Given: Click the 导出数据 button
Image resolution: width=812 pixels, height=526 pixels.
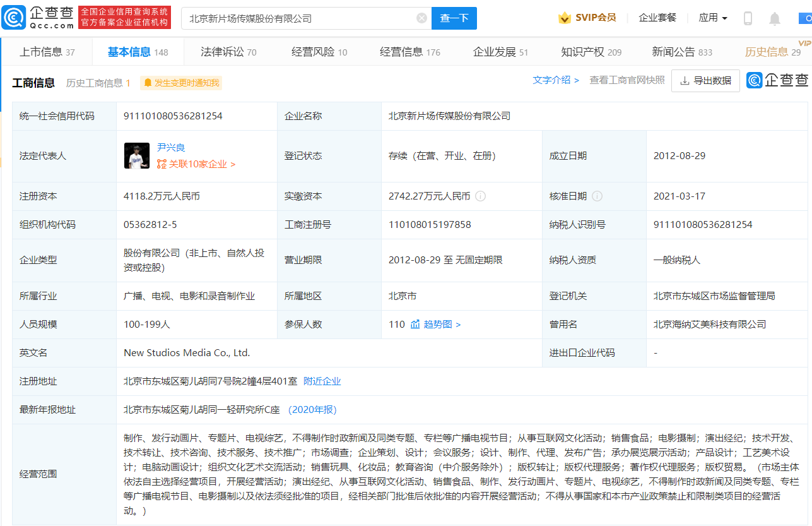Looking at the screenshot, I should tap(705, 81).
